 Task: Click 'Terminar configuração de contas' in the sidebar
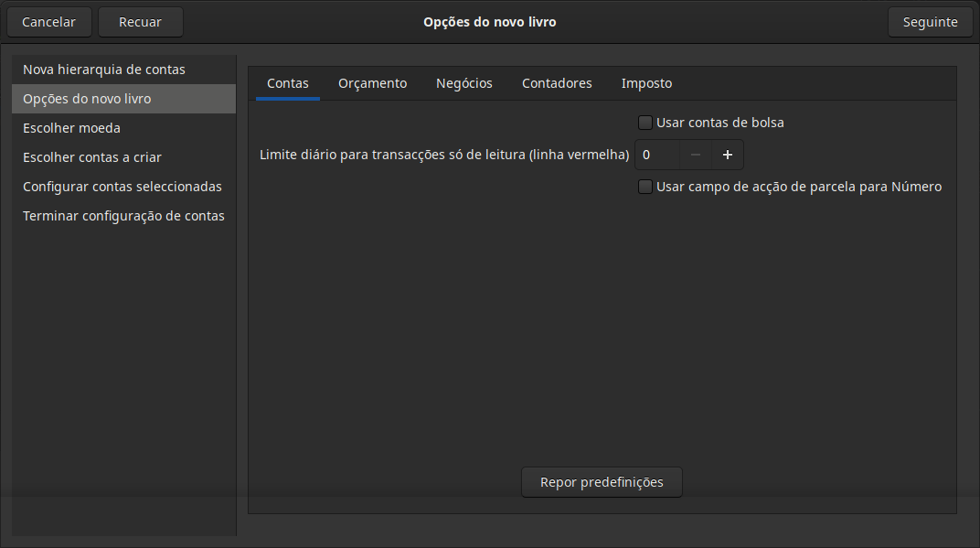123,216
